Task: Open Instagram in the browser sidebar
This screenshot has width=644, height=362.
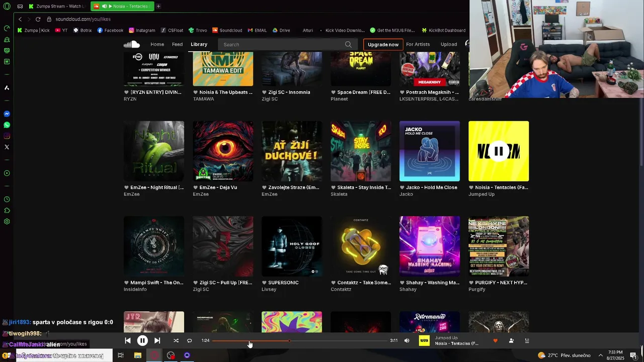Action: tap(7, 136)
